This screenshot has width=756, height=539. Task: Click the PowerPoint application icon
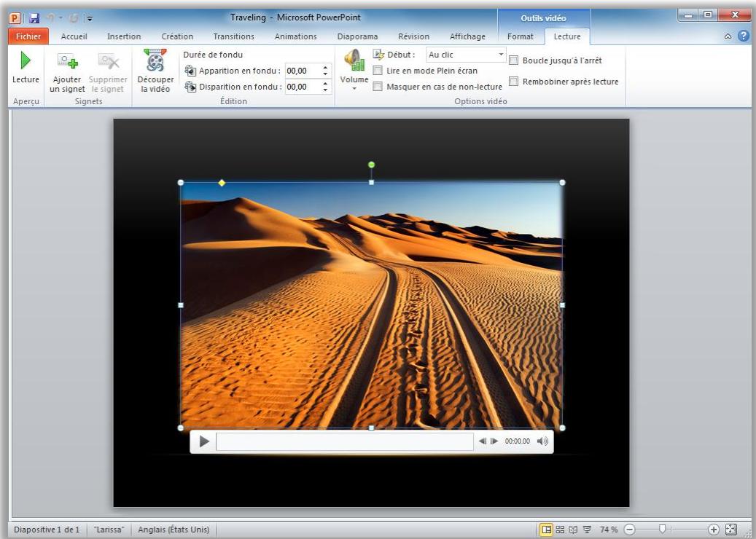(15, 18)
